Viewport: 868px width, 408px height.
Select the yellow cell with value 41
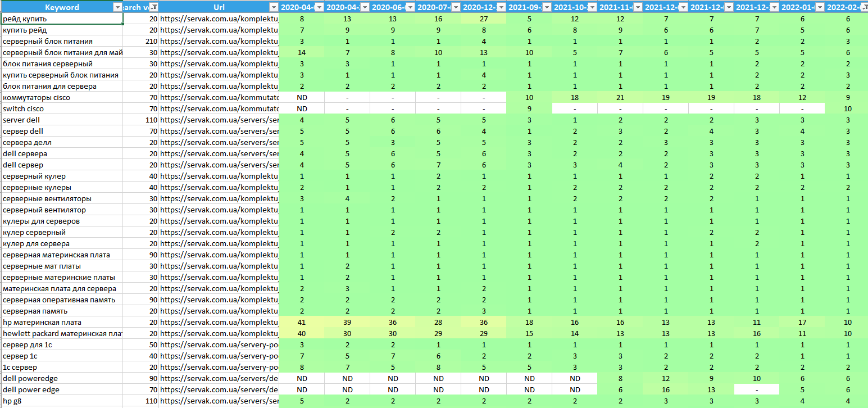click(x=302, y=323)
